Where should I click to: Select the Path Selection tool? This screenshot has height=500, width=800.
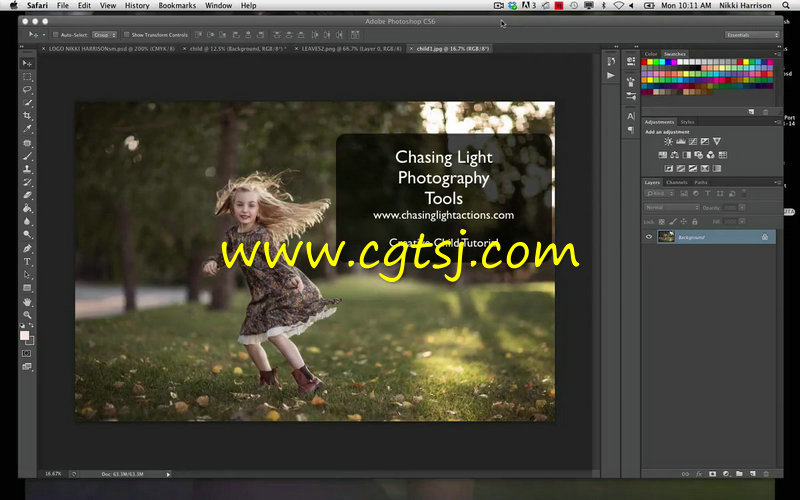tap(27, 275)
